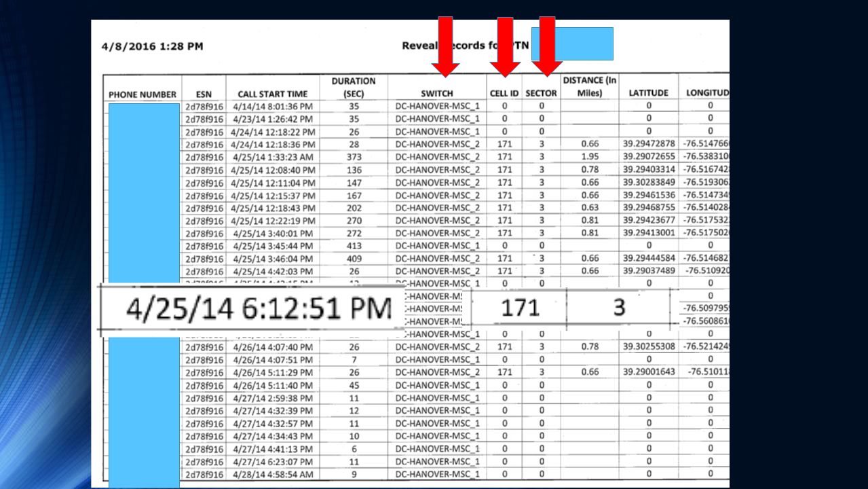Select latitude 39.30283849
The image size is (868, 489).
[649, 182]
